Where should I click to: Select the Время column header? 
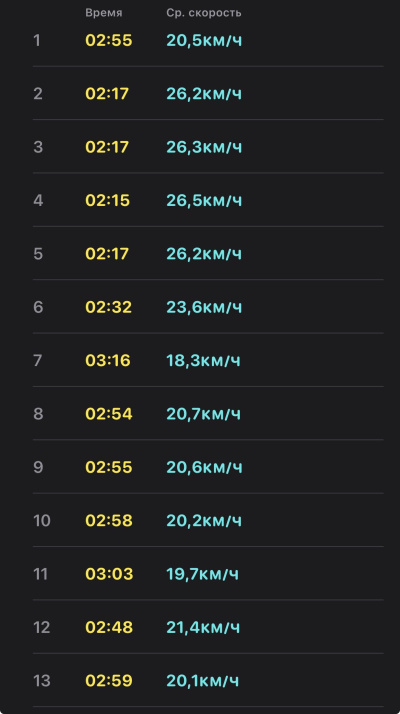tap(103, 13)
